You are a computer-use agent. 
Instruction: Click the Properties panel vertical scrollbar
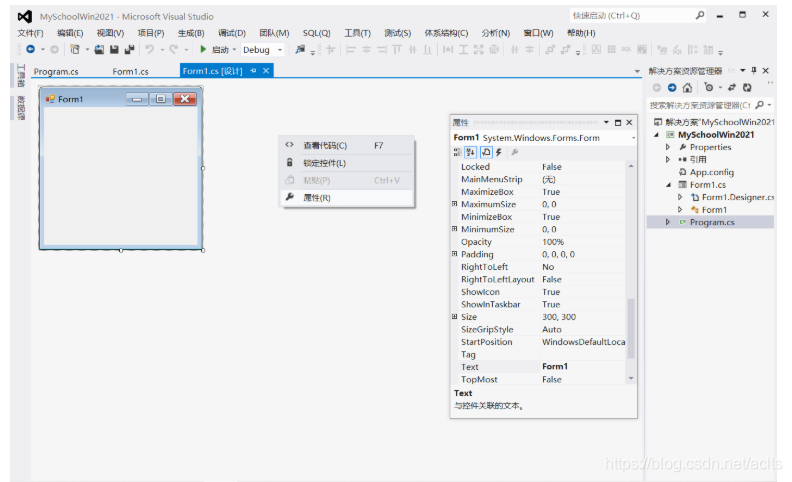[x=631, y=328]
